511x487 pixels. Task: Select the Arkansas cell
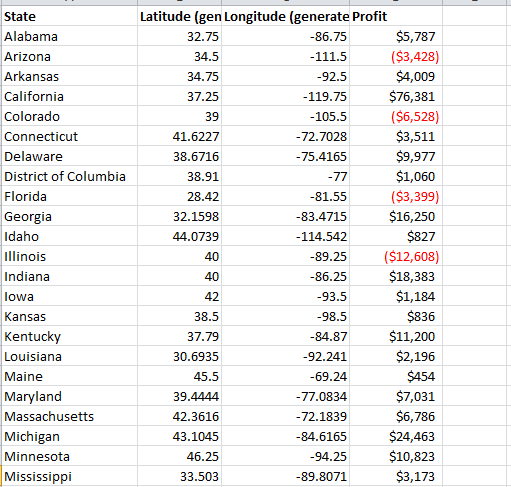point(69,76)
